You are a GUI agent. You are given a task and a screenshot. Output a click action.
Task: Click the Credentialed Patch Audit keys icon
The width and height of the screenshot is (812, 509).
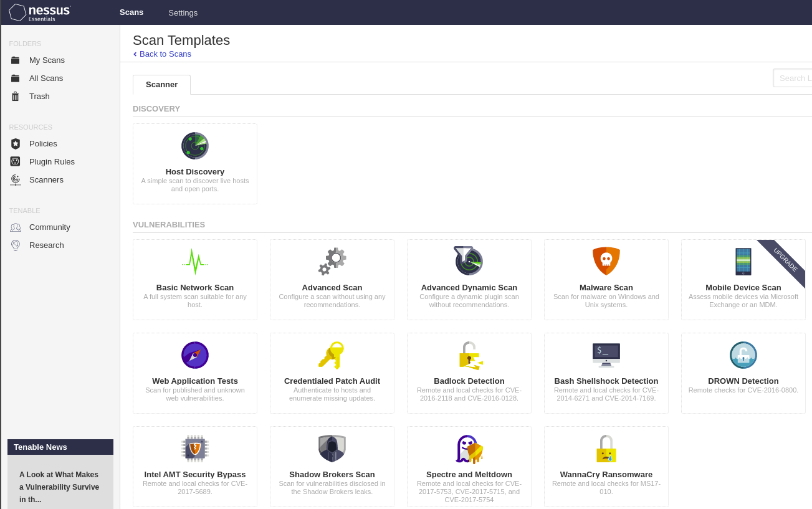click(x=332, y=355)
